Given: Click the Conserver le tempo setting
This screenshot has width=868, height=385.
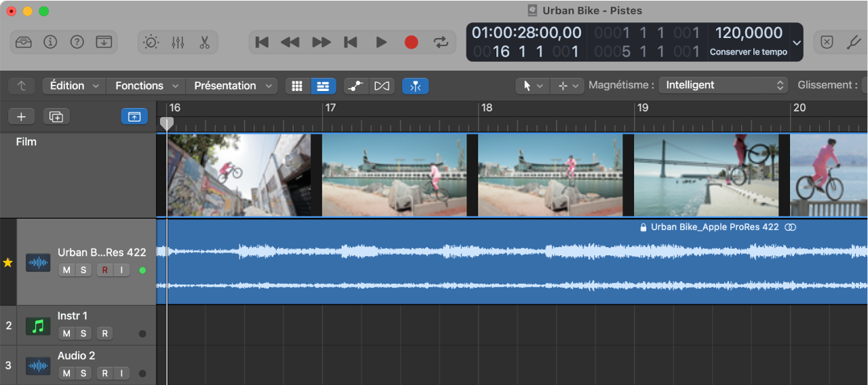Looking at the screenshot, I should 749,52.
